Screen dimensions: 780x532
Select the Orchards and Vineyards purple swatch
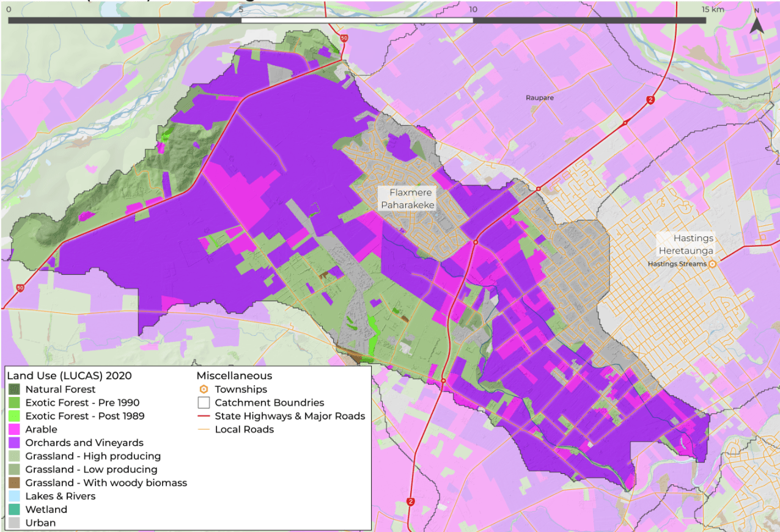tap(15, 443)
